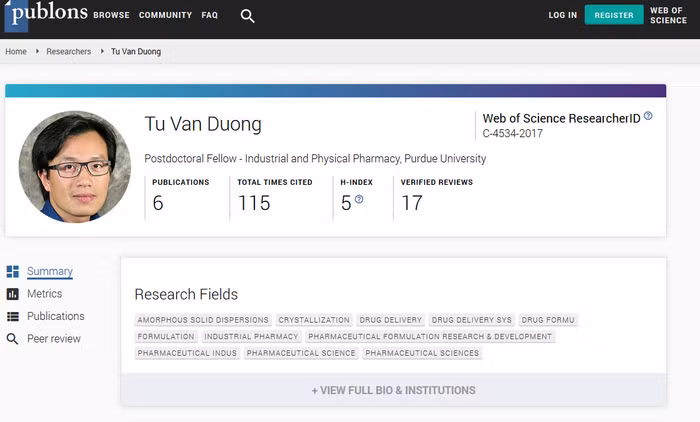
Task: Open Researchers breadcrumb link
Action: click(69, 51)
